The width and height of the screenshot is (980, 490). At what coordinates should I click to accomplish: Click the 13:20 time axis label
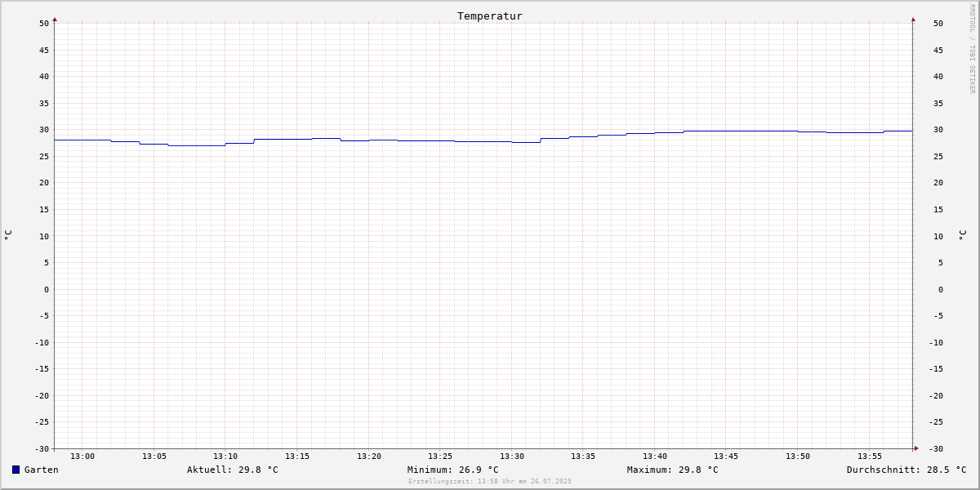tap(369, 456)
